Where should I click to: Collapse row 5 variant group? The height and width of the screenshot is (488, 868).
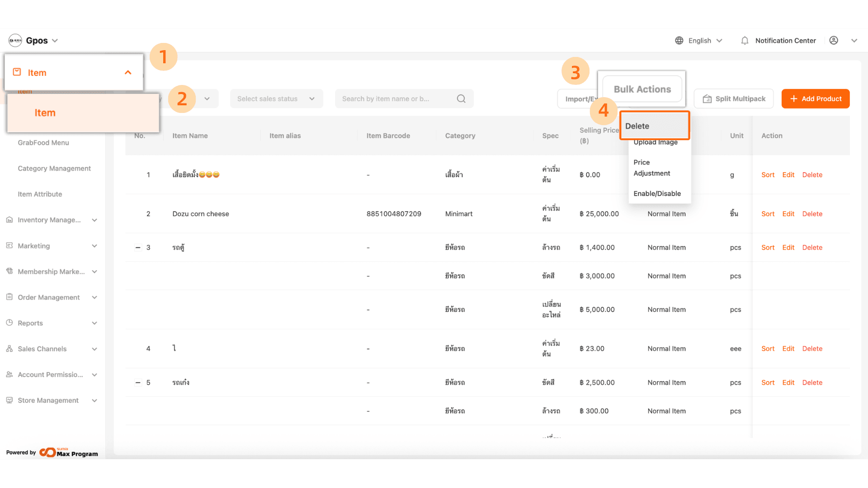138,383
